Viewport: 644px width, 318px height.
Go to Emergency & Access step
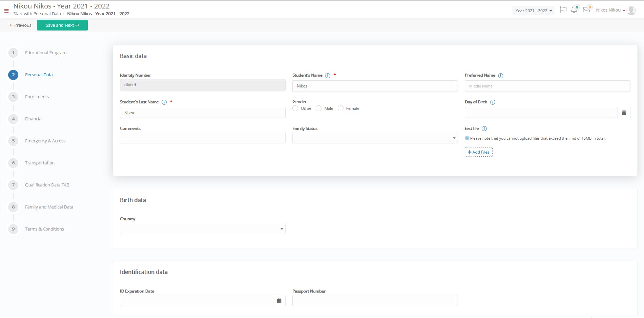pos(45,141)
